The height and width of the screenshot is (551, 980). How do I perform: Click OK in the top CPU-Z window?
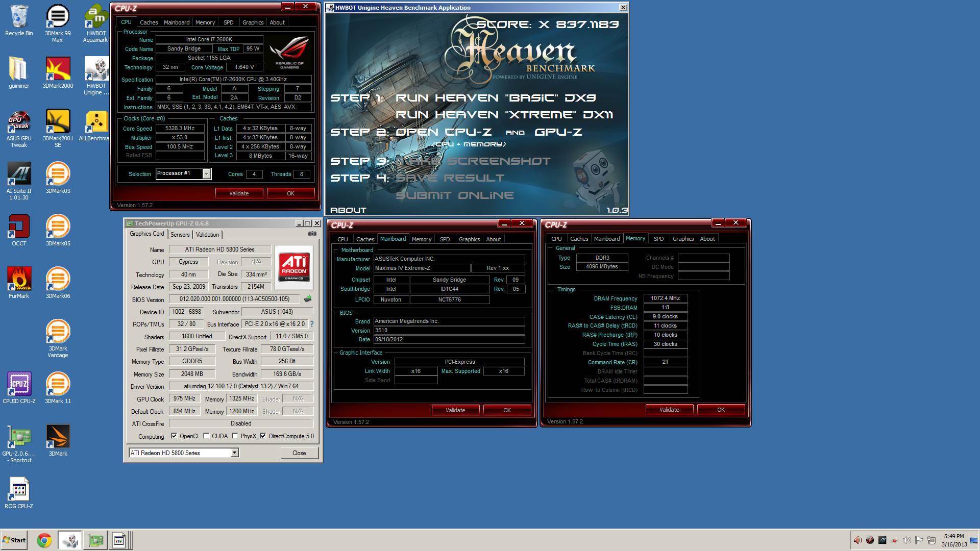290,193
